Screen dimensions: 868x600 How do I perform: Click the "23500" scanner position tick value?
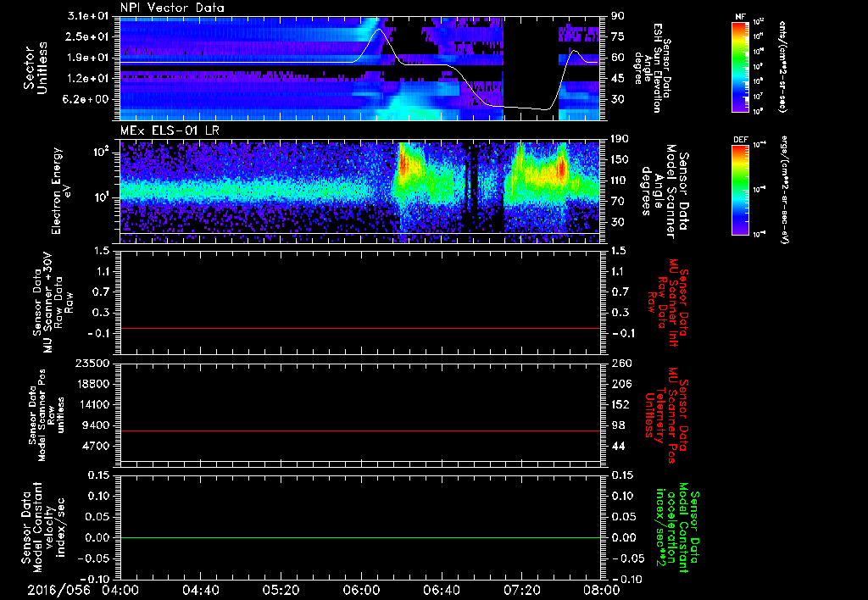point(92,363)
